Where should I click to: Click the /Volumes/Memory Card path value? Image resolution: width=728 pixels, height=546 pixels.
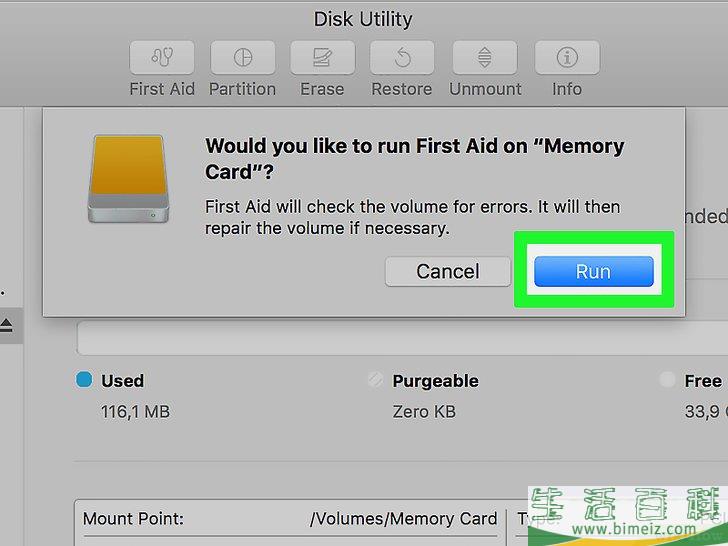(x=403, y=518)
